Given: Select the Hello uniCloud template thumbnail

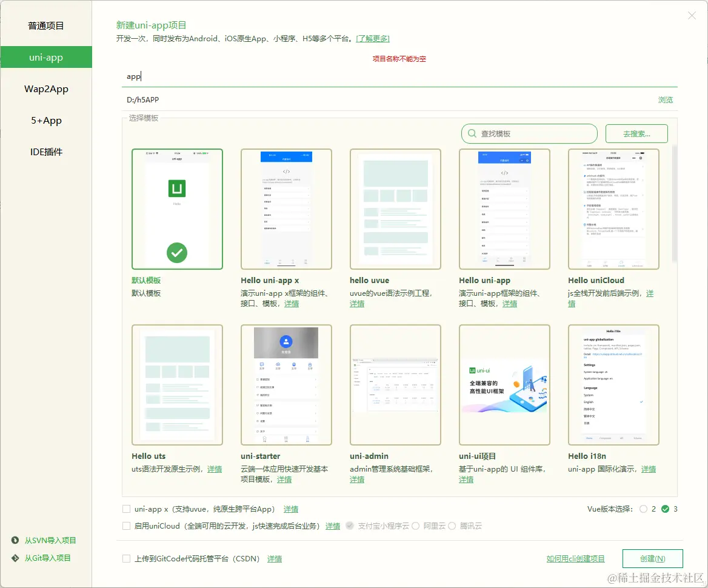Looking at the screenshot, I should (613, 209).
